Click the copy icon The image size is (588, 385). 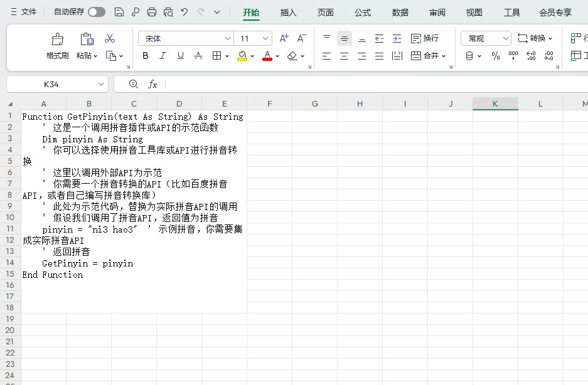(x=111, y=56)
